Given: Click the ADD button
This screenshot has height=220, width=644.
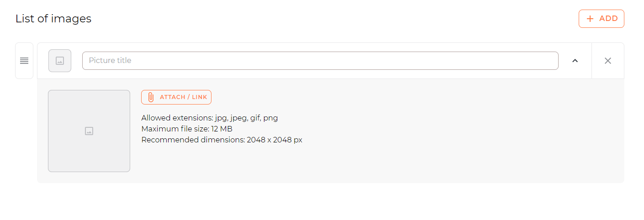Looking at the screenshot, I should pyautogui.click(x=601, y=19).
